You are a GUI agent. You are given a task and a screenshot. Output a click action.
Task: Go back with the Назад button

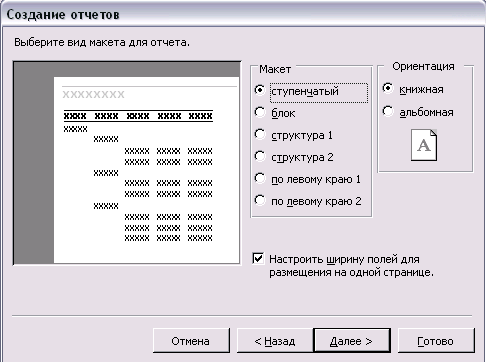coord(275,341)
